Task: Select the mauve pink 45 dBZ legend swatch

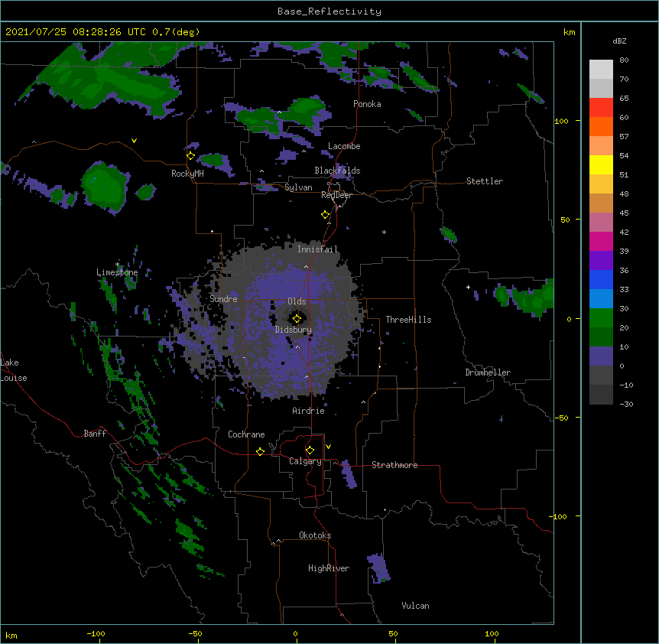Action: [x=601, y=222]
